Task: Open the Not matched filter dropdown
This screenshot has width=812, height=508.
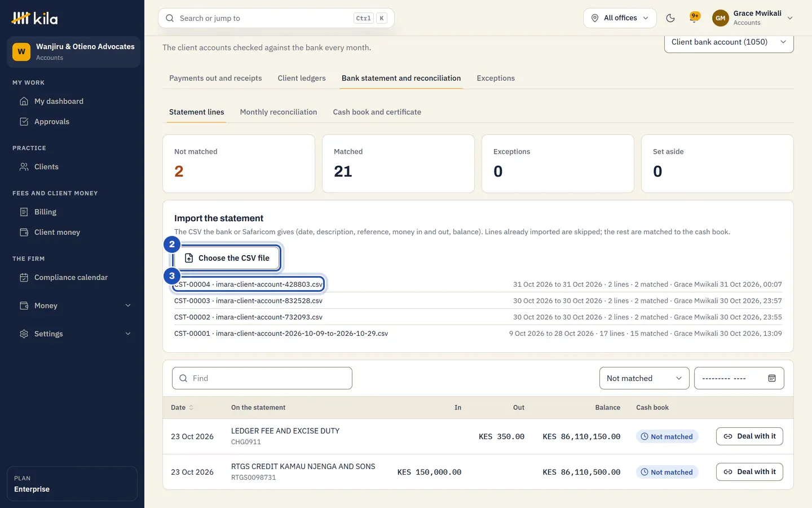Action: [644, 378]
